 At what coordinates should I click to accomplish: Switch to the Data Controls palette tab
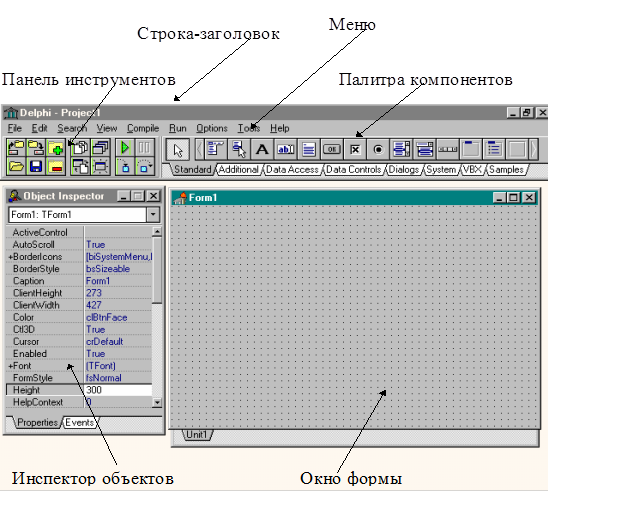coord(353,170)
